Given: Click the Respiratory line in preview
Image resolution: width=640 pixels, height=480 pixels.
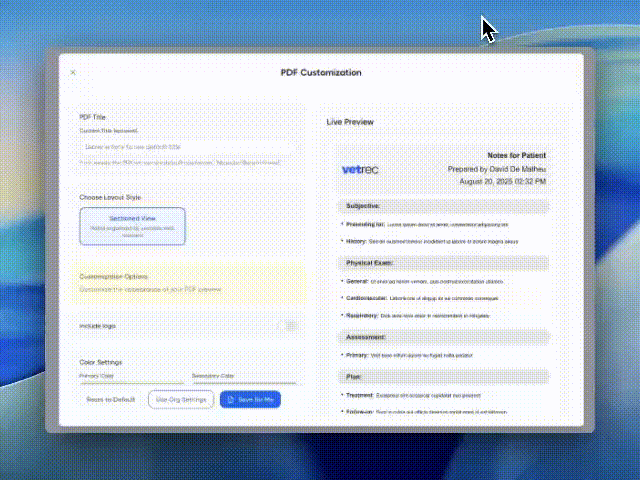Looking at the screenshot, I should (x=416, y=316).
